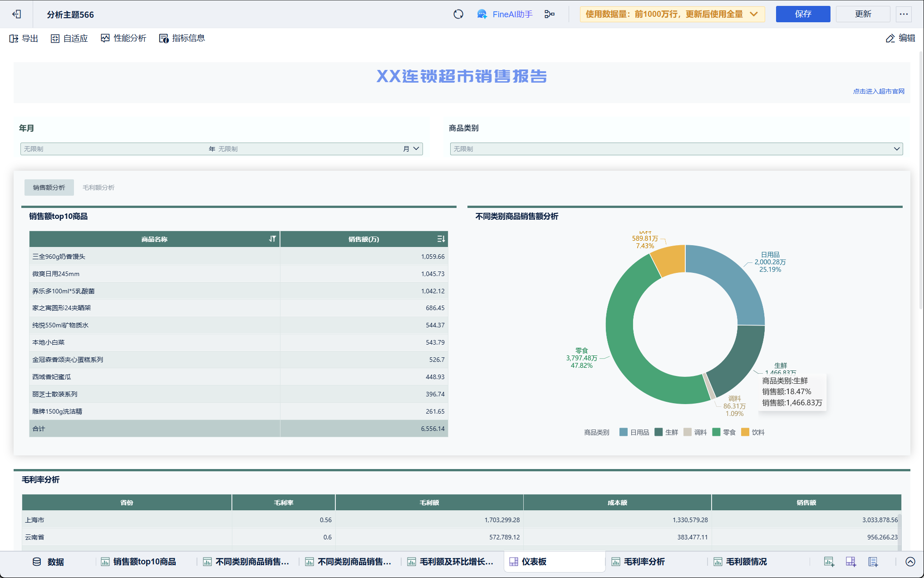Click the 编辑 pencil icon
The width and height of the screenshot is (924, 578).
click(890, 39)
